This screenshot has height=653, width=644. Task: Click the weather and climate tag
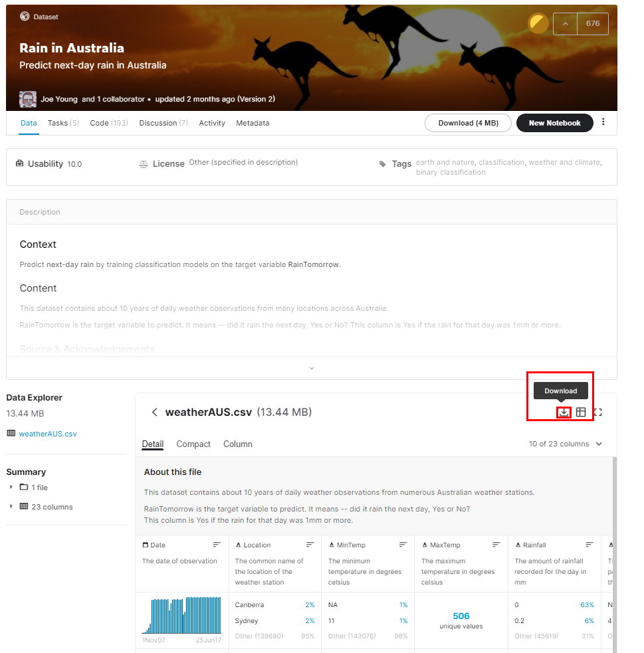tap(564, 162)
